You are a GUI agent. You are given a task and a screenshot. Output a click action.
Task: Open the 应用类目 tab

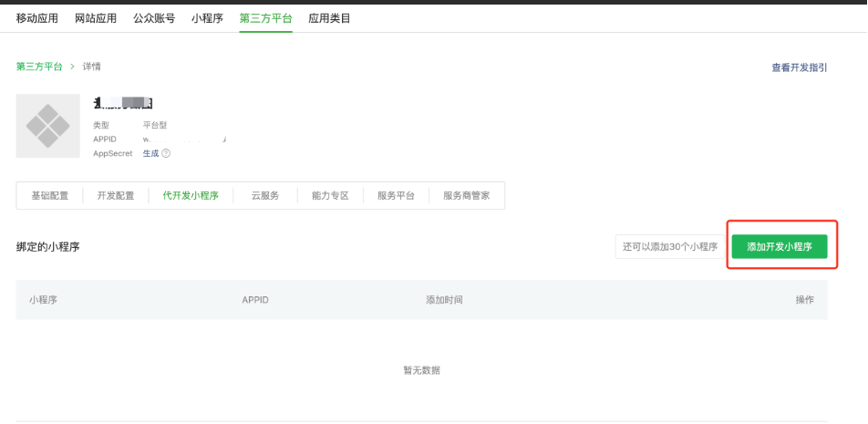coord(329,18)
